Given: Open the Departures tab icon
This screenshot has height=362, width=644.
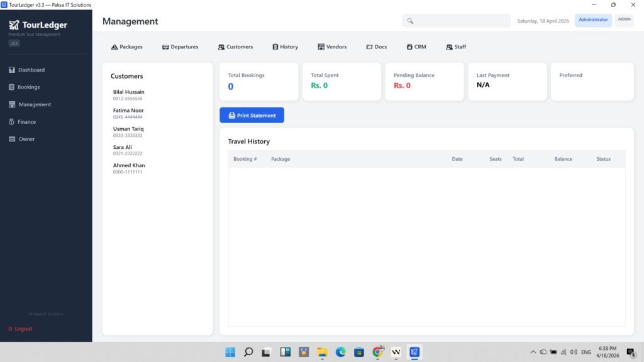Looking at the screenshot, I should point(165,47).
